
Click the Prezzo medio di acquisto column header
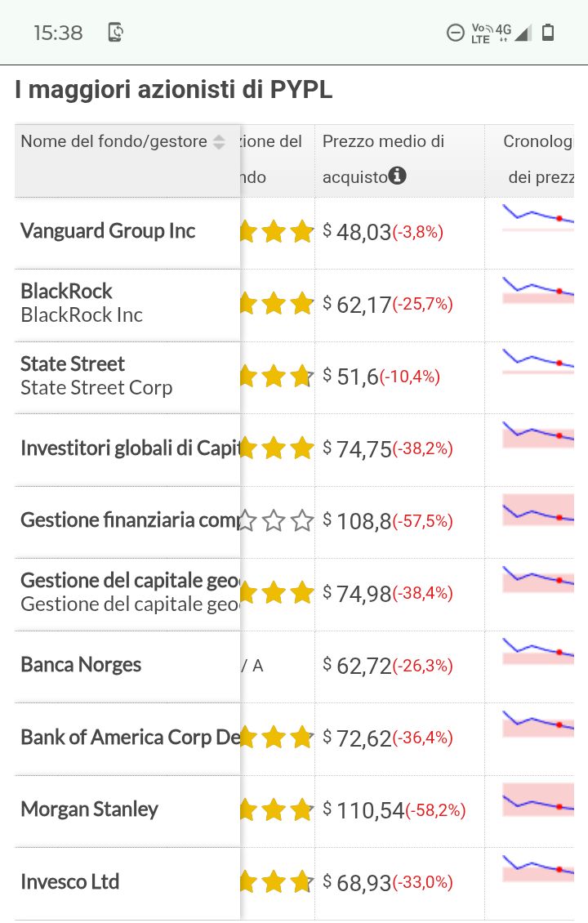383,142
